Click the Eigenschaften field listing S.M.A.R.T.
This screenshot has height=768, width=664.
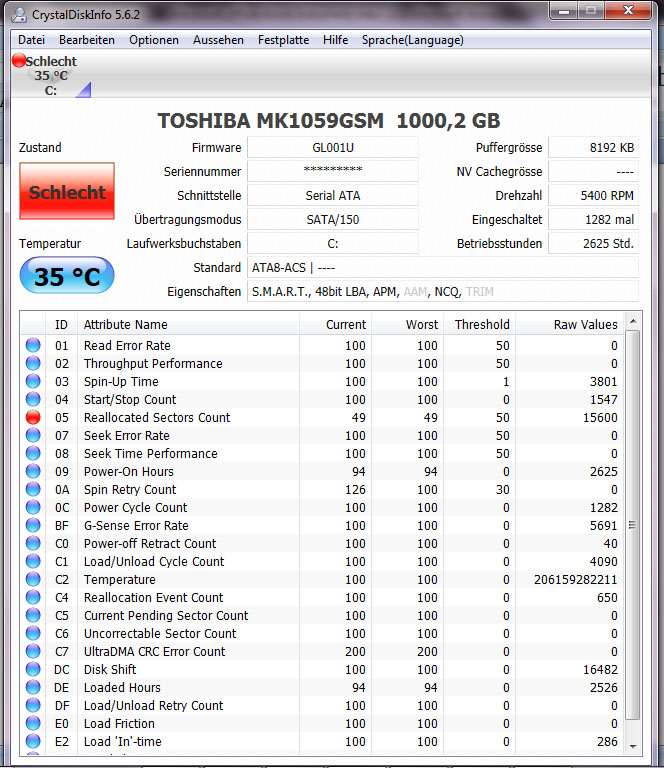pyautogui.click(x=443, y=291)
